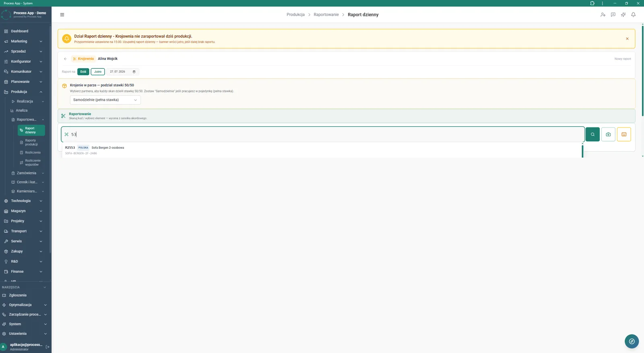Viewport: 644px width, 353px height.
Task: Open Raporty produkcji in sidebar
Action: pos(31,142)
